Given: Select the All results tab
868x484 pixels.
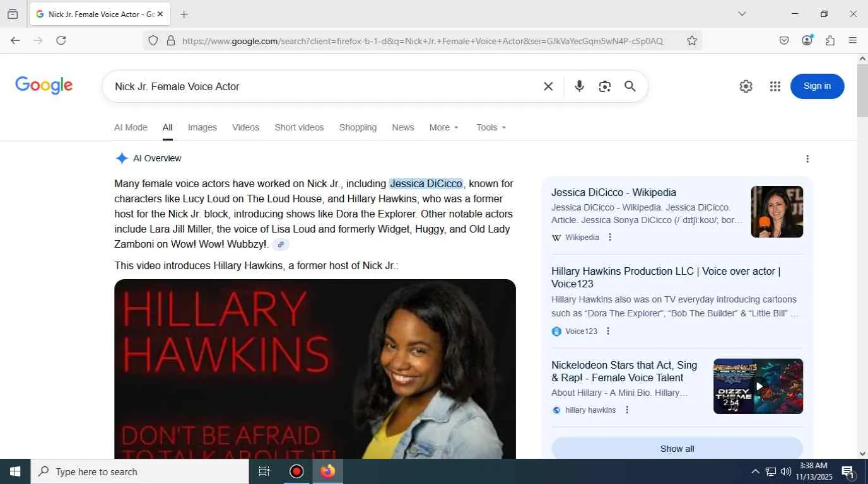Looking at the screenshot, I should coord(167,127).
